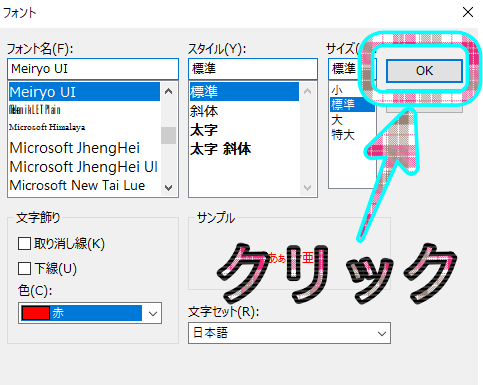Click the red color swatch
Viewport: 483px width, 385px height.
tap(36, 313)
